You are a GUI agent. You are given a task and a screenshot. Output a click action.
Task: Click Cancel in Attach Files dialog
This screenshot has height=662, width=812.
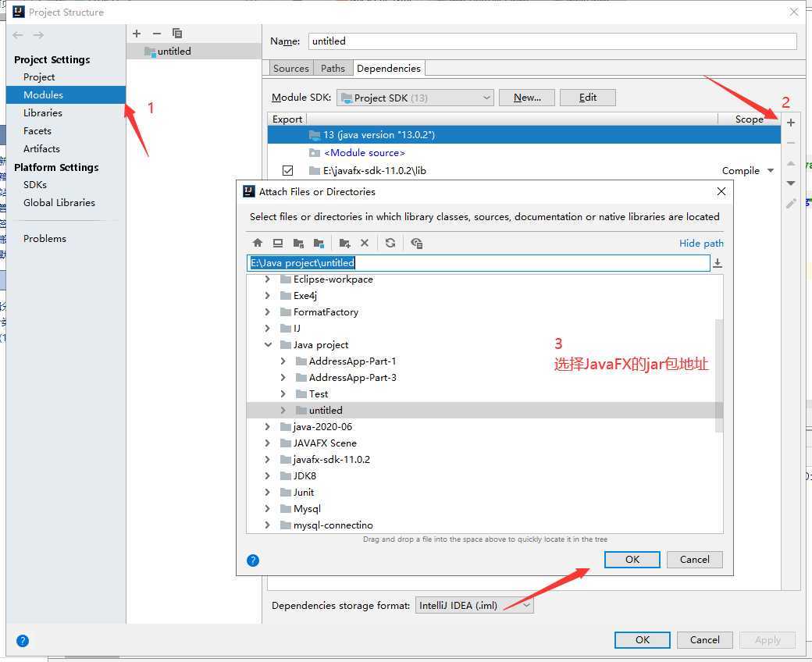pyautogui.click(x=694, y=560)
